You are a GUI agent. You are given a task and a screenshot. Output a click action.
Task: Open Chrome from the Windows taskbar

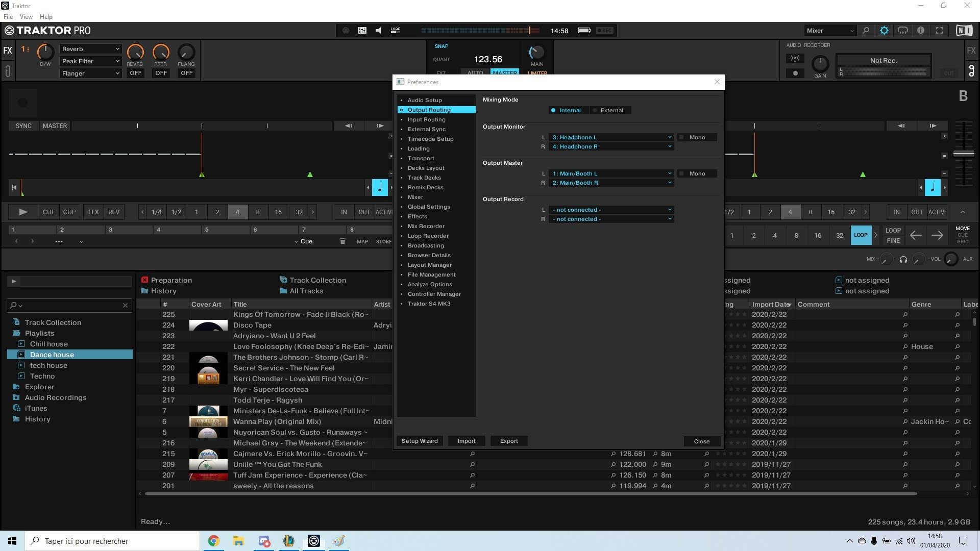coord(213,541)
